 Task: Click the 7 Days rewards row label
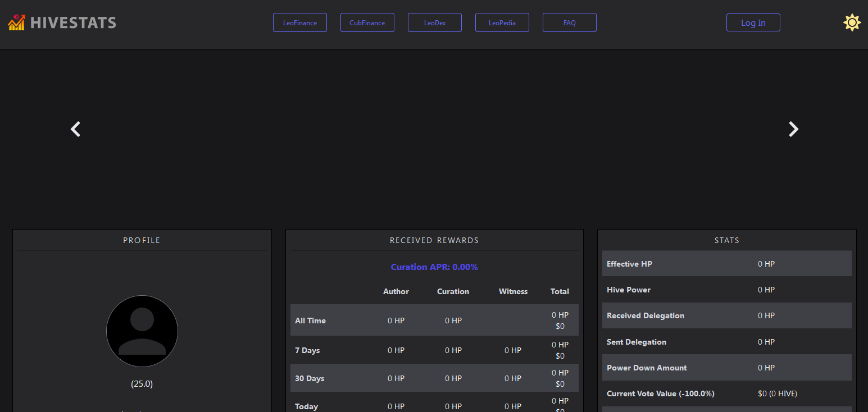click(307, 350)
